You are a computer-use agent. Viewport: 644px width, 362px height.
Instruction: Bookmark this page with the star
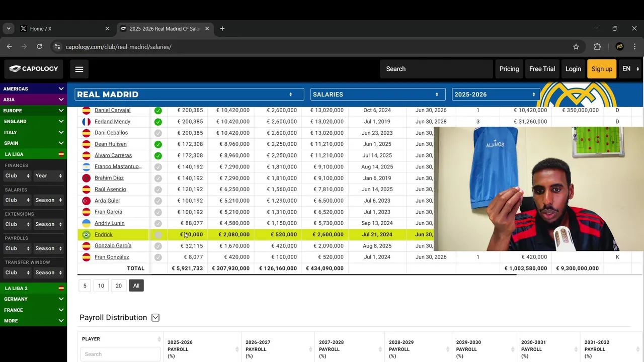coord(576,47)
